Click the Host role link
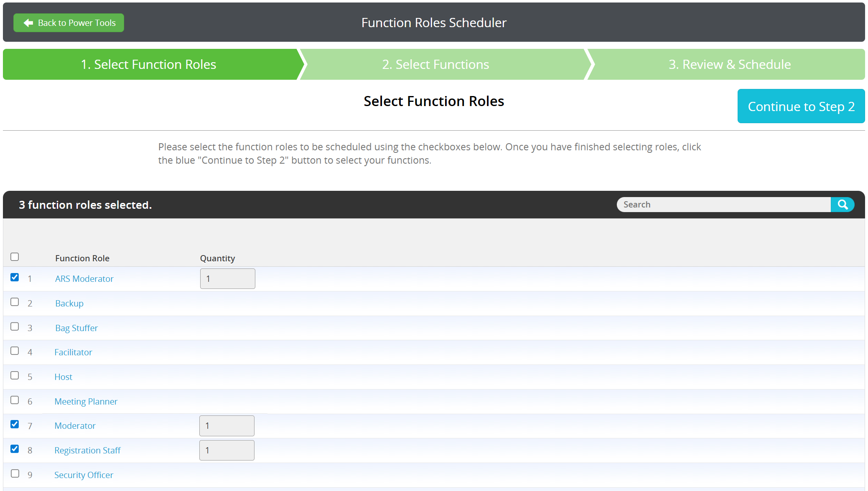Screen dimensions: 868x491 [63, 377]
